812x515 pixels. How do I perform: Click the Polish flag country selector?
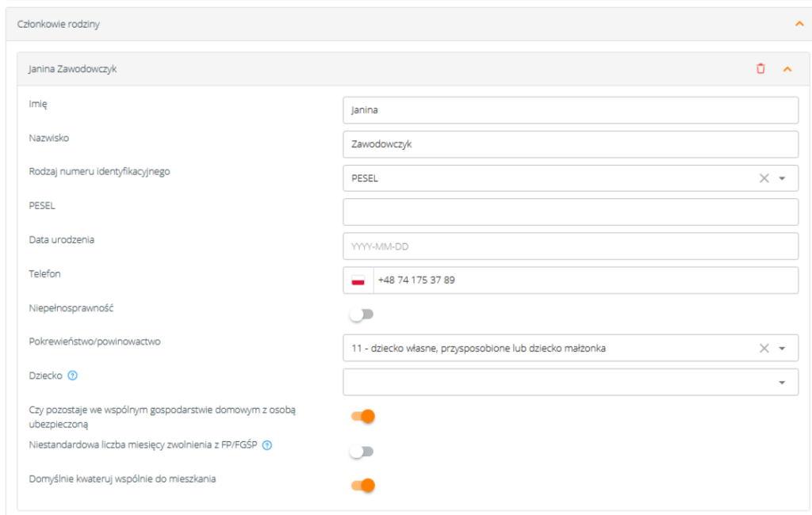358,280
